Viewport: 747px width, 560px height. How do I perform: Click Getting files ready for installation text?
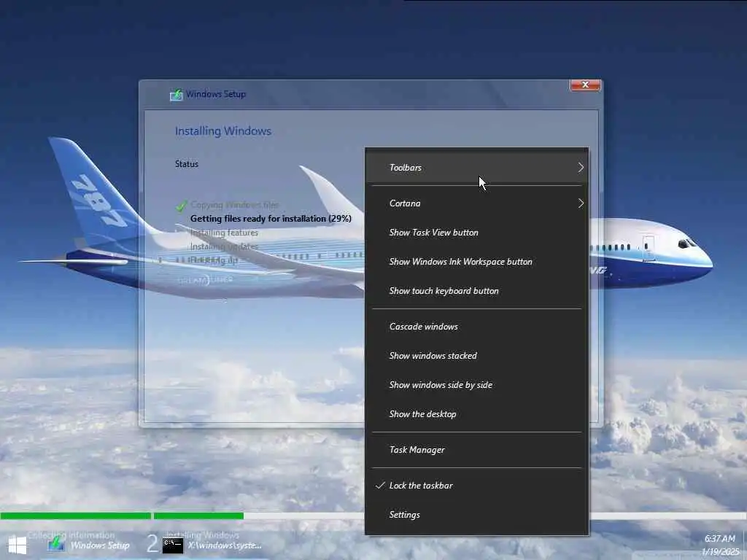click(271, 219)
